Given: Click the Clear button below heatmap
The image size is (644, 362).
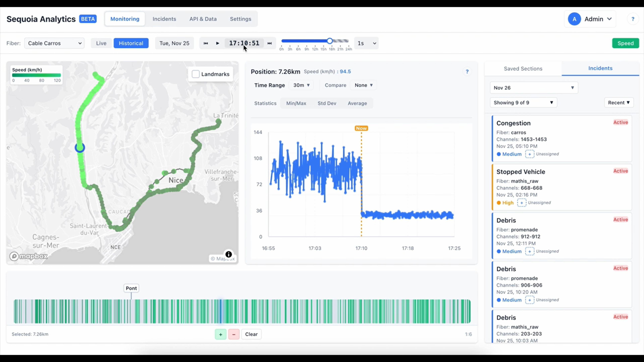Looking at the screenshot, I should point(251,334).
